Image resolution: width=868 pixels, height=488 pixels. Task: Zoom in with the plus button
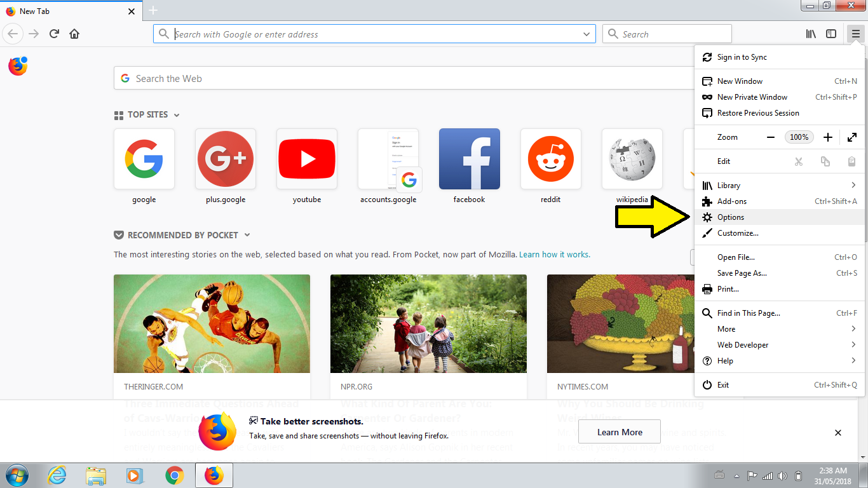827,137
